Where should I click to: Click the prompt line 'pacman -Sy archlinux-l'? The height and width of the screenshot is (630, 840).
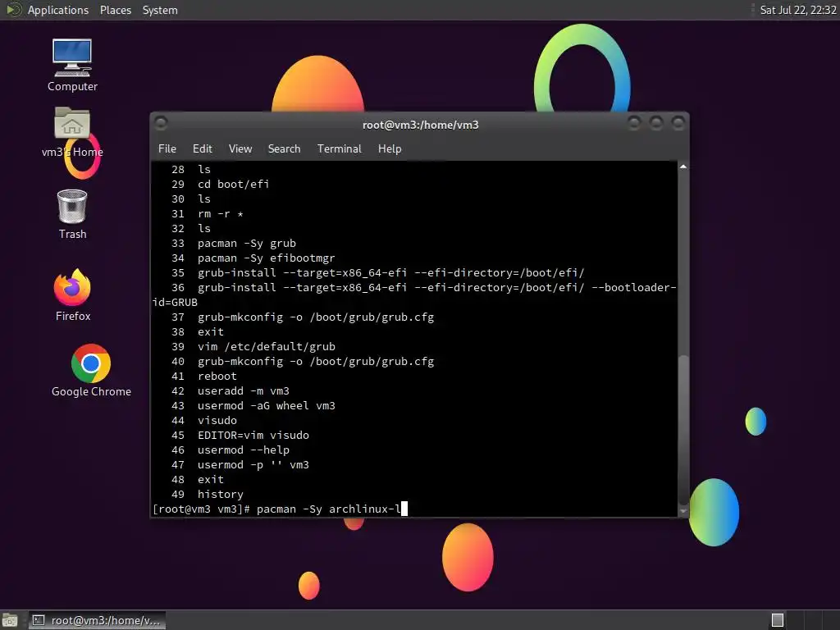(x=280, y=509)
